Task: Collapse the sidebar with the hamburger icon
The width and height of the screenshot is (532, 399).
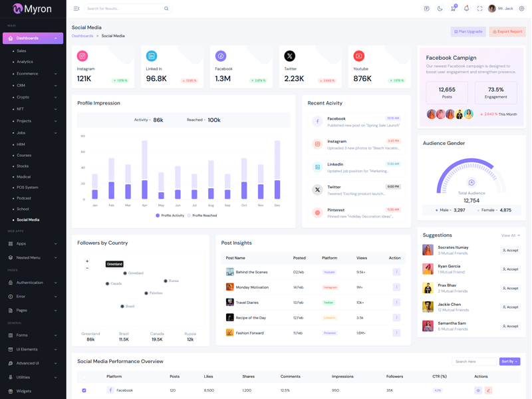Action: [x=76, y=9]
